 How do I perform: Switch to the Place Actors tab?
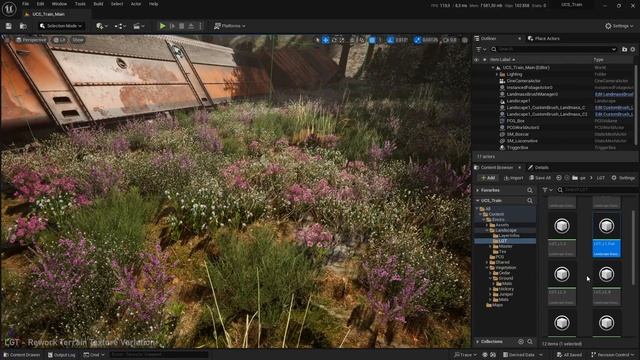click(543, 38)
